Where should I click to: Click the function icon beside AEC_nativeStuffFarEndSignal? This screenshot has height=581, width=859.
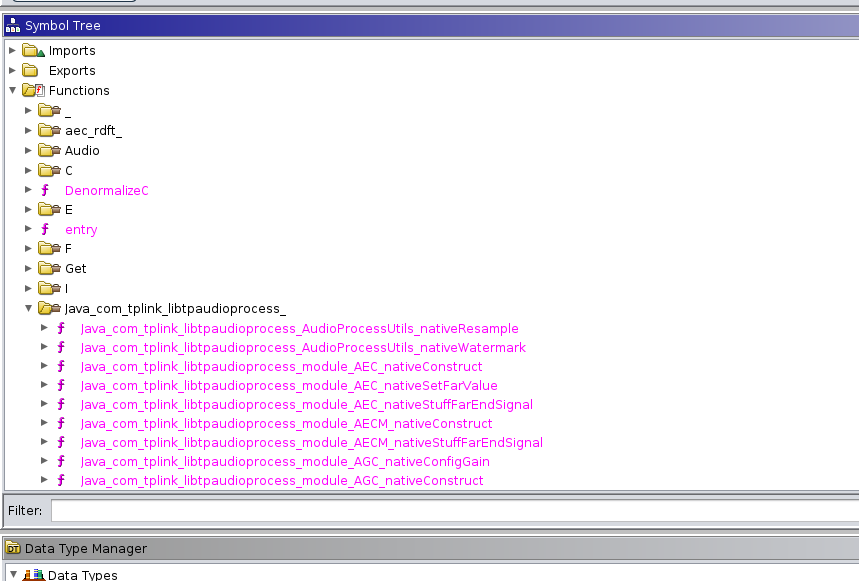(x=61, y=404)
